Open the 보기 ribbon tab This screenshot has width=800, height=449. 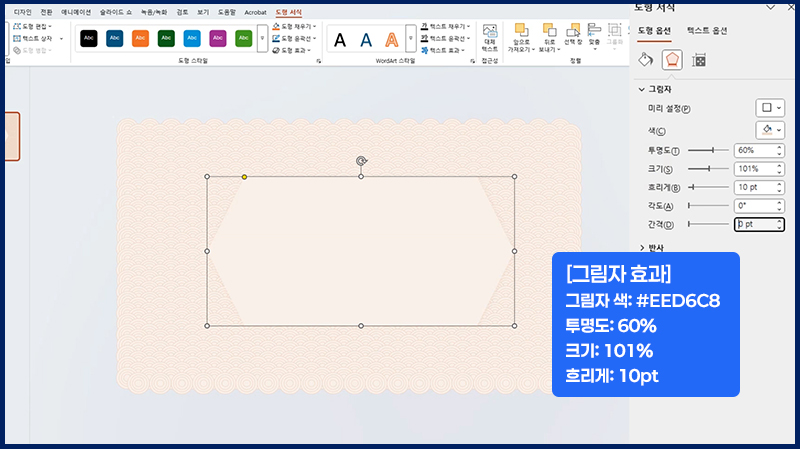(203, 12)
